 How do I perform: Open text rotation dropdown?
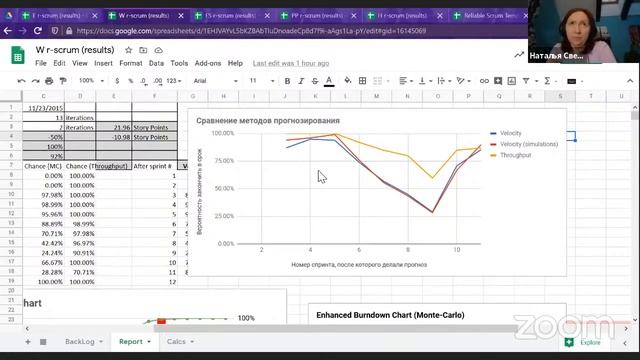point(463,81)
